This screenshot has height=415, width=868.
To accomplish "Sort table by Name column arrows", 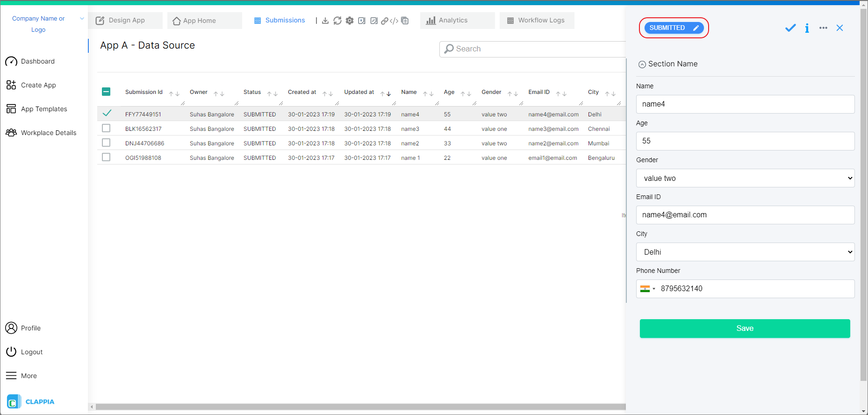I will tap(428, 93).
